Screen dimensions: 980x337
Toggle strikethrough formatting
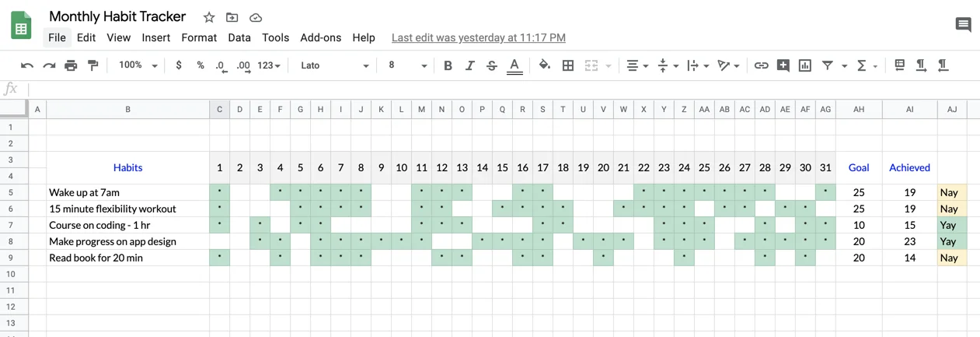[491, 65]
